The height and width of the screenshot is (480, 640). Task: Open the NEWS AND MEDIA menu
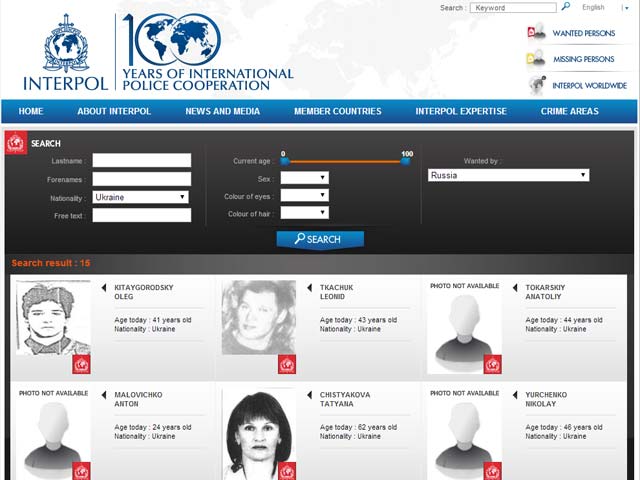(x=222, y=111)
